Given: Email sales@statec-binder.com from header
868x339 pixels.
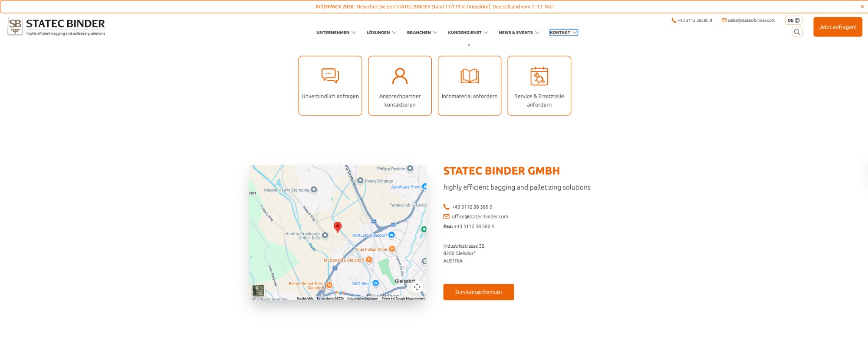Looking at the screenshot, I should (x=751, y=20).
